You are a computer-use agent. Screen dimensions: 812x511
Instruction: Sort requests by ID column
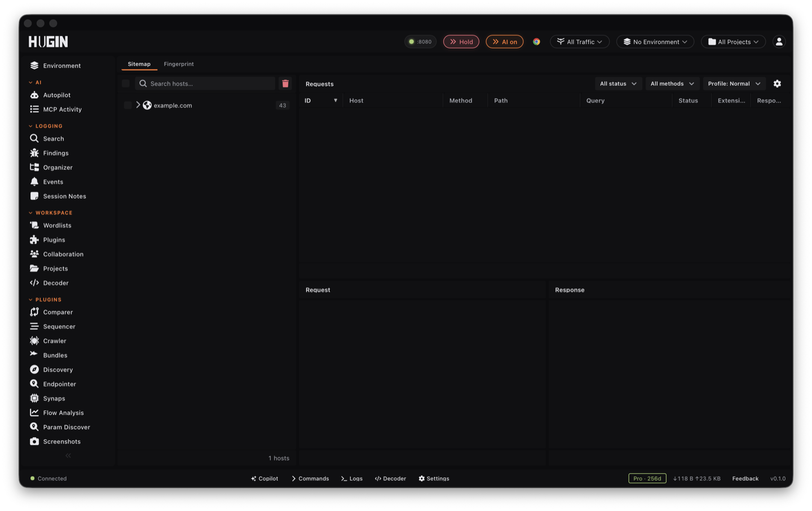(x=321, y=100)
